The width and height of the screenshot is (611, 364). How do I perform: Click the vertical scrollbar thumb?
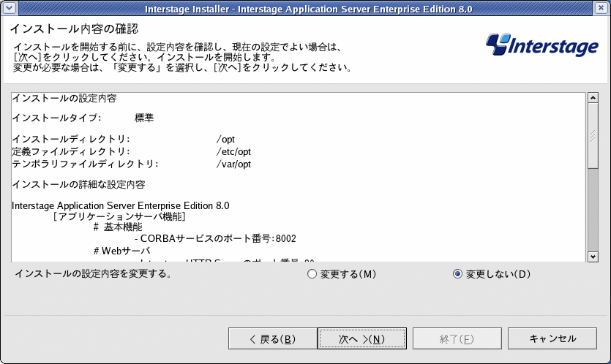pos(593,135)
